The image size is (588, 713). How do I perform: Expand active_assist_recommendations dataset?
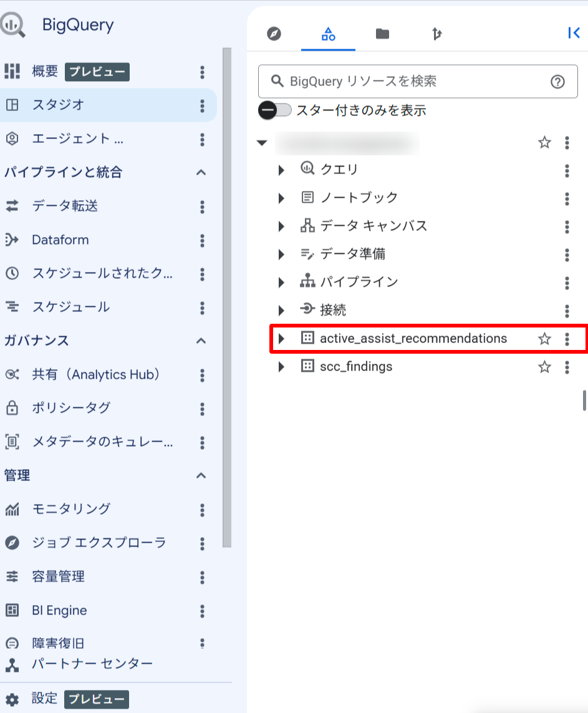pyautogui.click(x=281, y=339)
